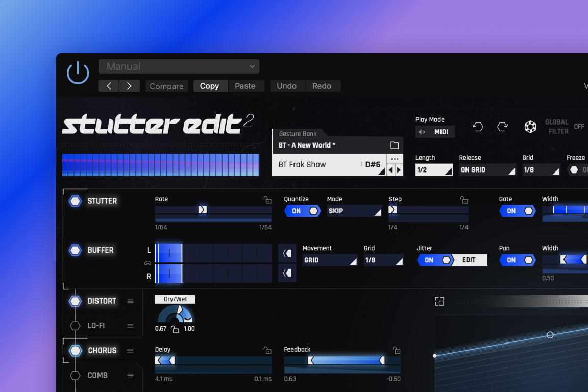Enable the Lo-Fi module hexagon
Viewport: 588px width, 392px height.
click(x=76, y=326)
